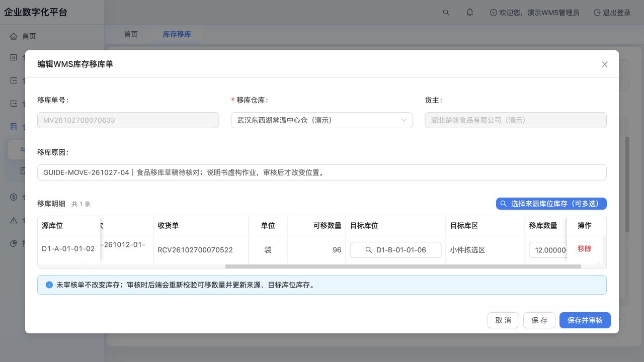Viewport: 644px width, 362px height.
Task: Click the 取消 button
Action: coord(503,320)
